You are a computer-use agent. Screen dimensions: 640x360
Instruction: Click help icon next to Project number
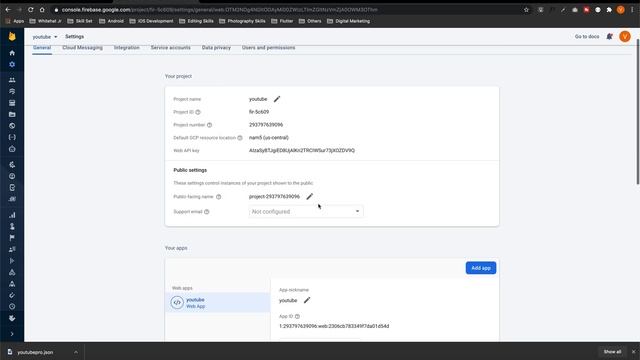coord(209,125)
